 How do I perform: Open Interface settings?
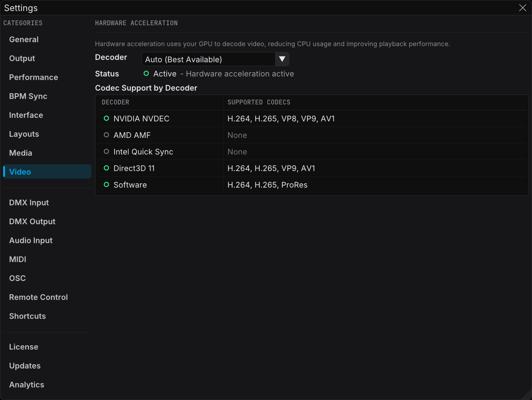[x=47, y=115]
